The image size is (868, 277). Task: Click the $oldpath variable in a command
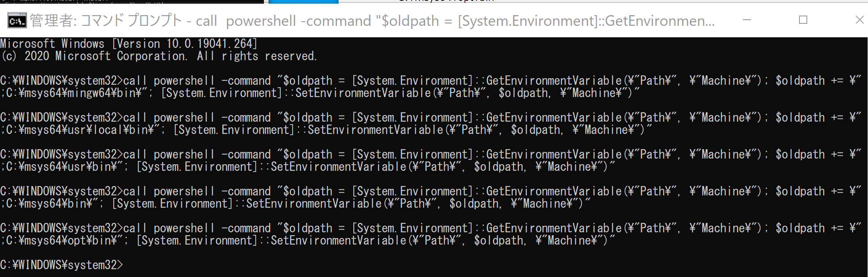click(306, 80)
